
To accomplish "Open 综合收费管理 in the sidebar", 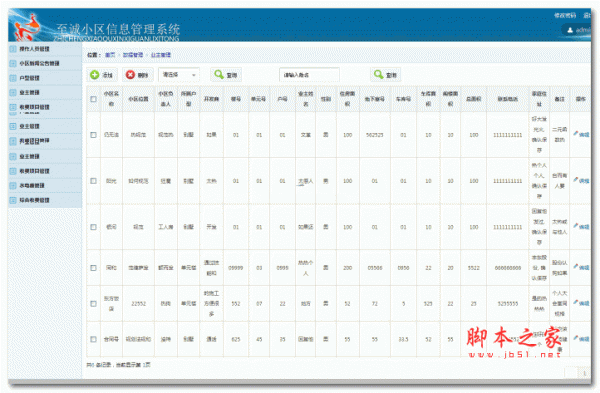I will pyautogui.click(x=35, y=200).
